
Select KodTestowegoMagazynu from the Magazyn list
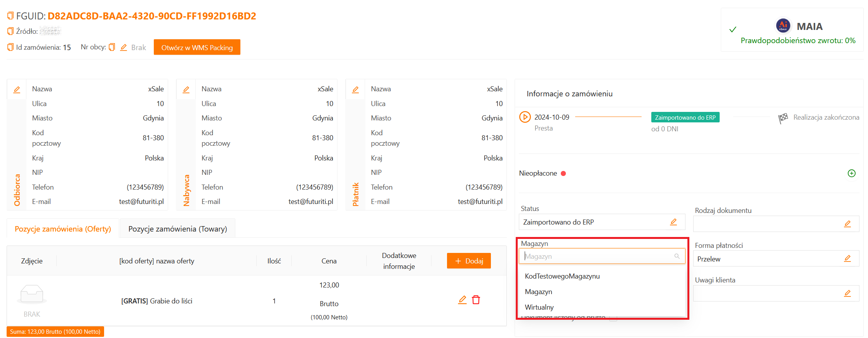point(562,276)
